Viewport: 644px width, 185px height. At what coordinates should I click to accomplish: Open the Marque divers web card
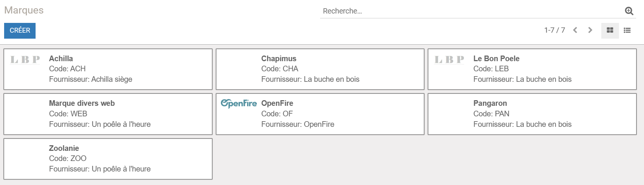pos(108,114)
